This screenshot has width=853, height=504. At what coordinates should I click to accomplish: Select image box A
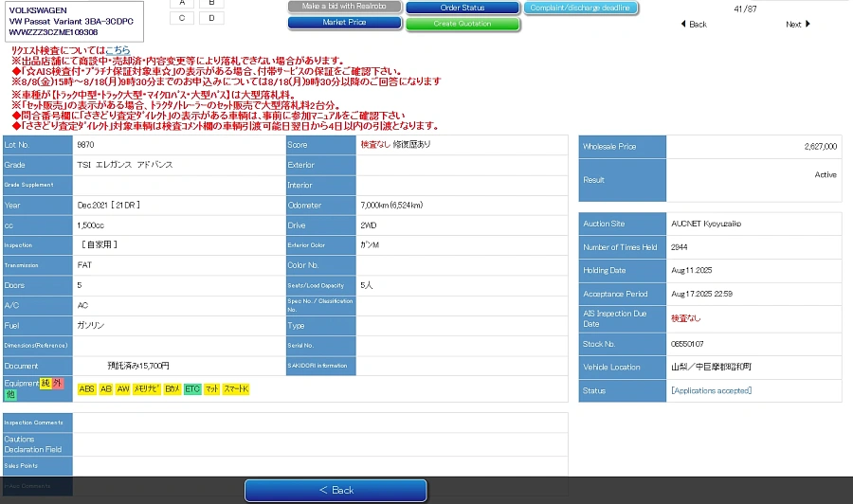point(181,3)
